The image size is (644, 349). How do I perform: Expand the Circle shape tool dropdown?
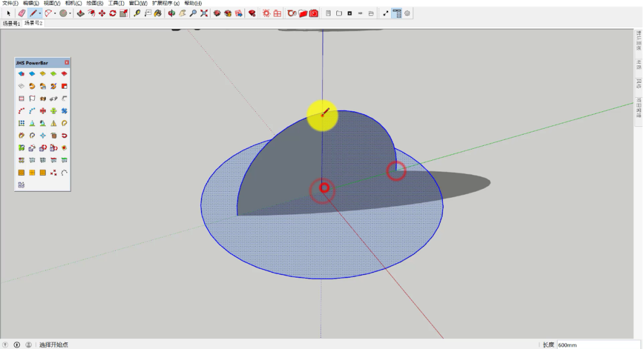tap(70, 14)
